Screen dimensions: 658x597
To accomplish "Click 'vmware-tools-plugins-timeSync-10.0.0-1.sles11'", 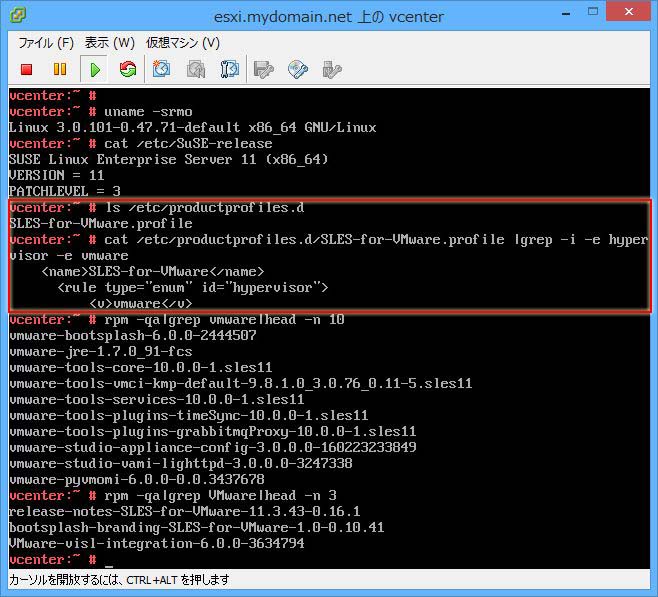I will [188, 415].
